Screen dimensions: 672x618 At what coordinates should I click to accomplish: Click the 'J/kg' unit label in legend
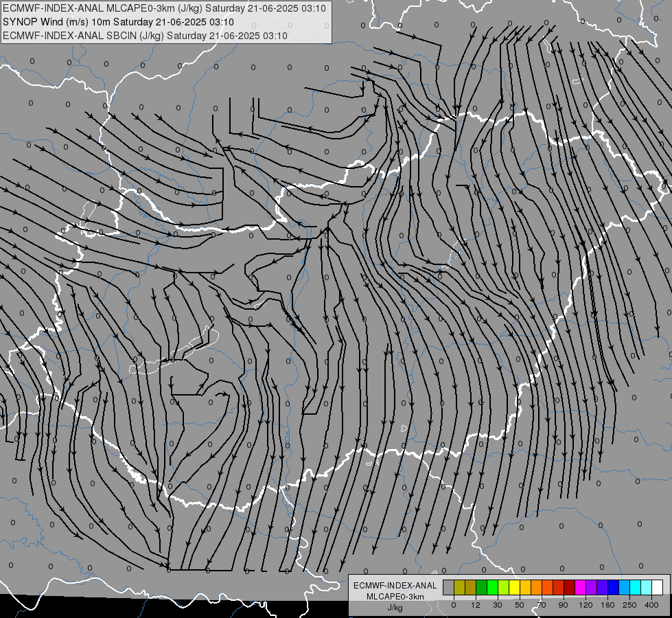(x=395, y=608)
